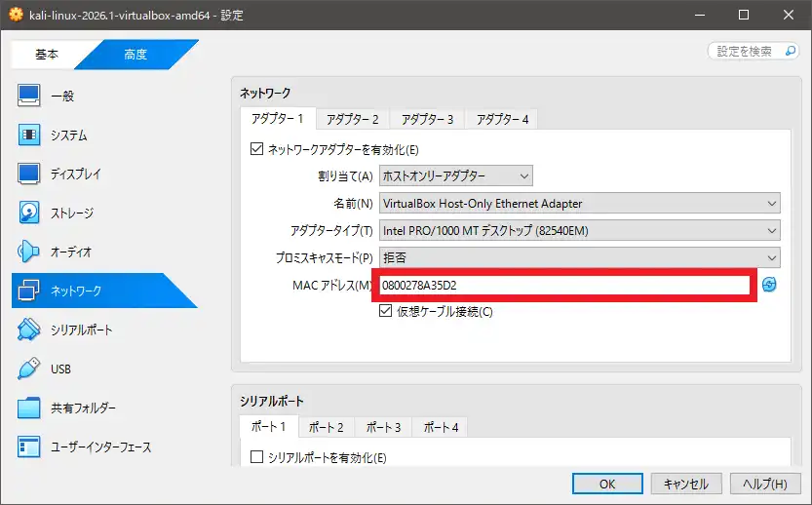Click the ヘルプ(H) button
812x505 pixels.
(x=765, y=484)
